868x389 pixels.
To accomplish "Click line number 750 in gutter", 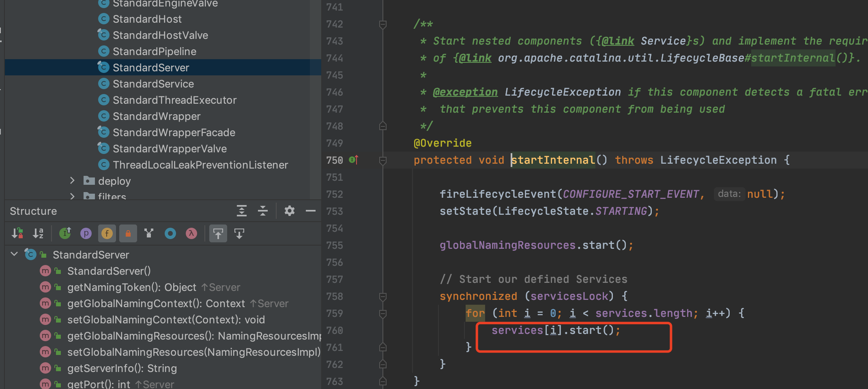I will (335, 160).
